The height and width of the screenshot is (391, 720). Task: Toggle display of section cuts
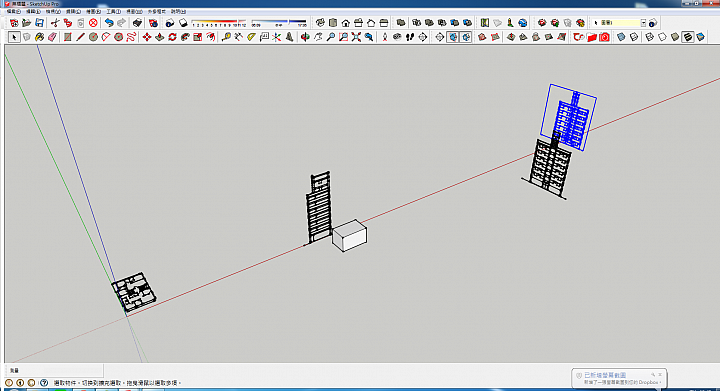click(x=466, y=37)
